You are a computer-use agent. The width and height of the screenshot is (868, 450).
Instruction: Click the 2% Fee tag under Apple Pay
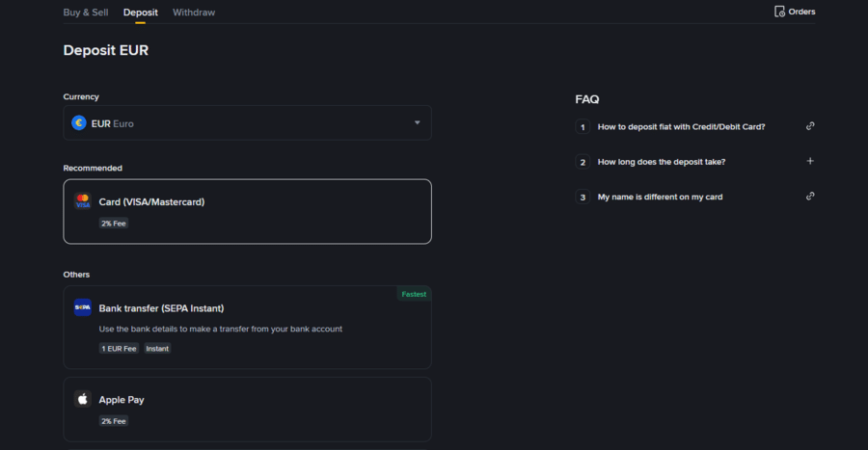pos(114,421)
